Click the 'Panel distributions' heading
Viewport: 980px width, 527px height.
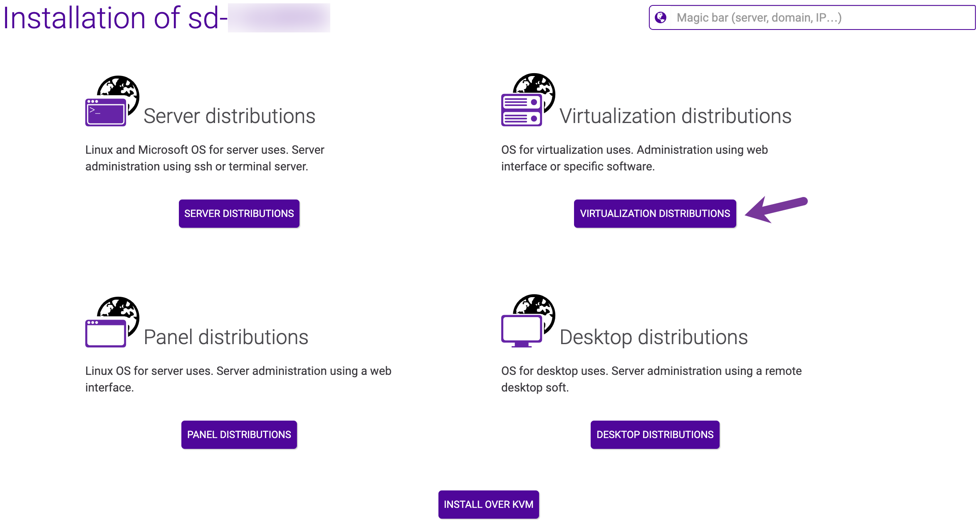[226, 337]
